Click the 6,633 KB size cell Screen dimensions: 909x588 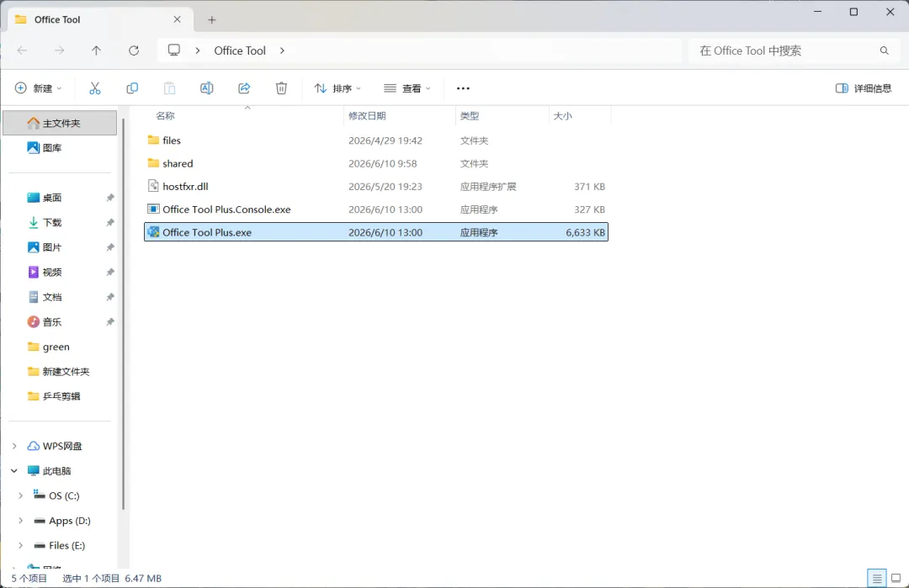pyautogui.click(x=585, y=232)
